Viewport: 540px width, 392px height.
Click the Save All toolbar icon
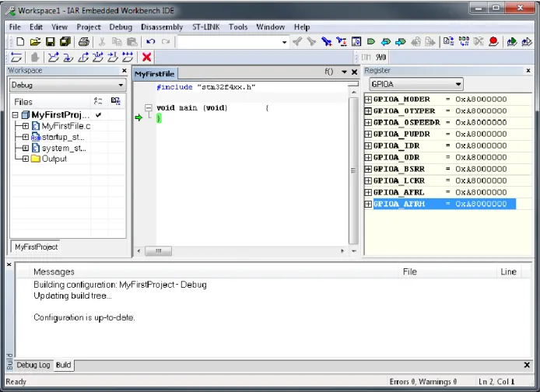[x=65, y=42]
